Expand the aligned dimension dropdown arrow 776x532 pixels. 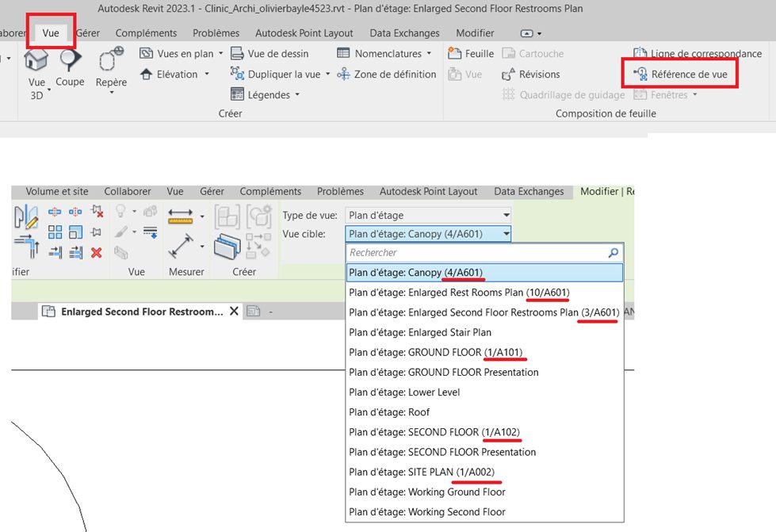(x=202, y=246)
